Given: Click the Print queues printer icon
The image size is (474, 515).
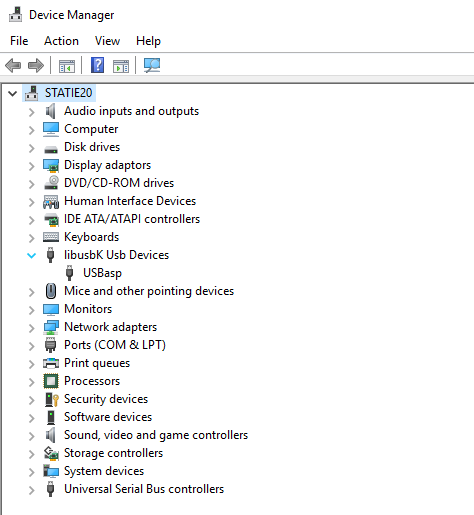Looking at the screenshot, I should pos(51,363).
